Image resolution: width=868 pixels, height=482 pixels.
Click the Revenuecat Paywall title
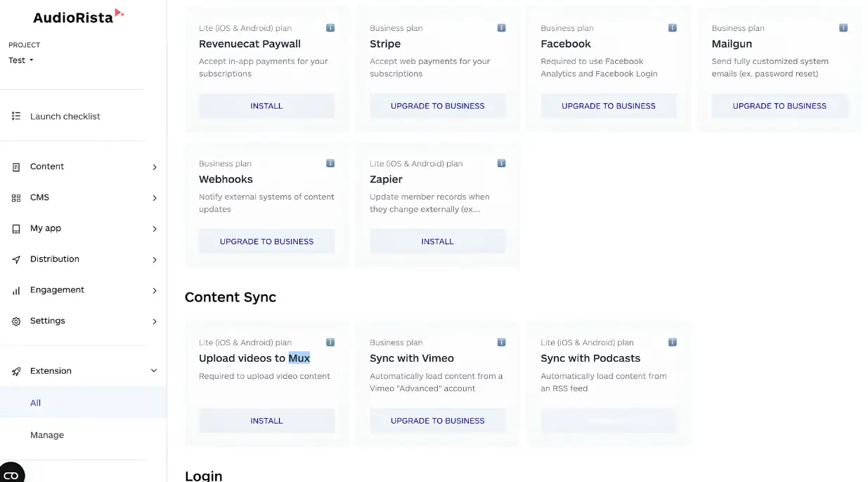pos(250,44)
